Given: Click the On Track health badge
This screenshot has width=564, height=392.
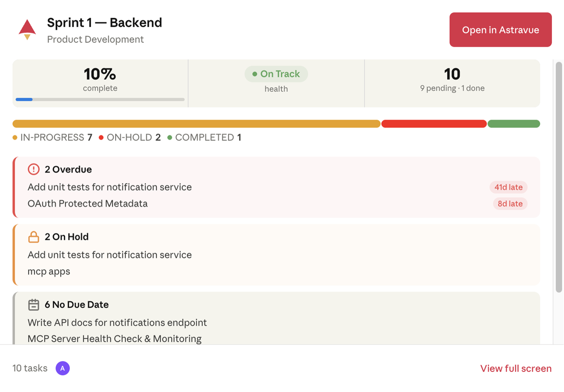Looking at the screenshot, I should pos(276,74).
